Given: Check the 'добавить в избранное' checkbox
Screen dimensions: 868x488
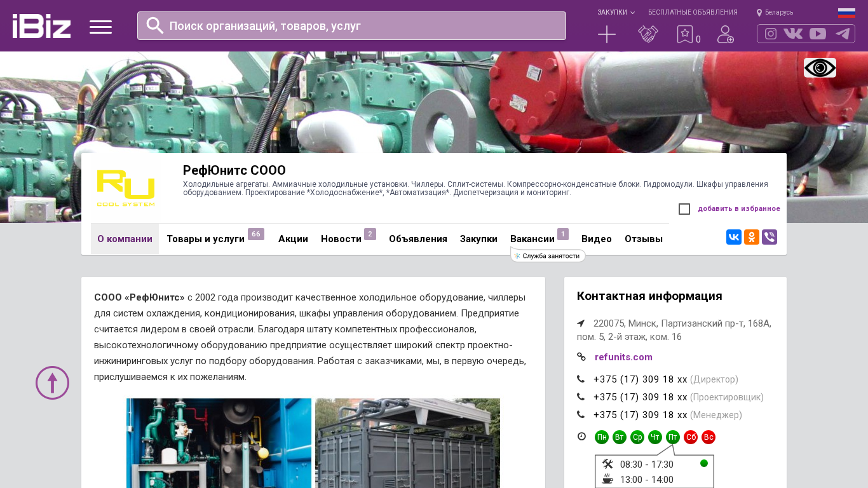Looking at the screenshot, I should point(684,209).
